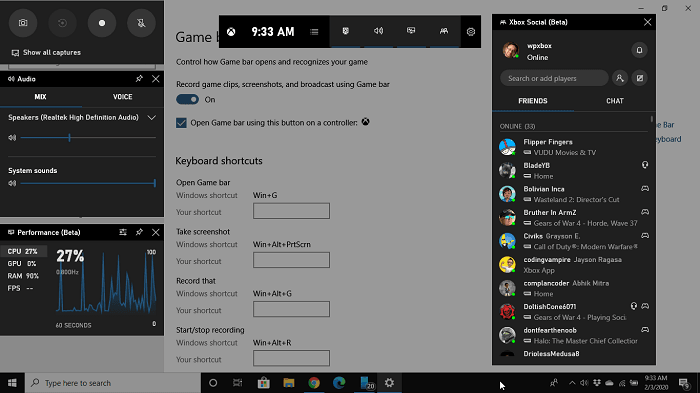
Task: Toggle Record game clips switch On
Action: 188,99
